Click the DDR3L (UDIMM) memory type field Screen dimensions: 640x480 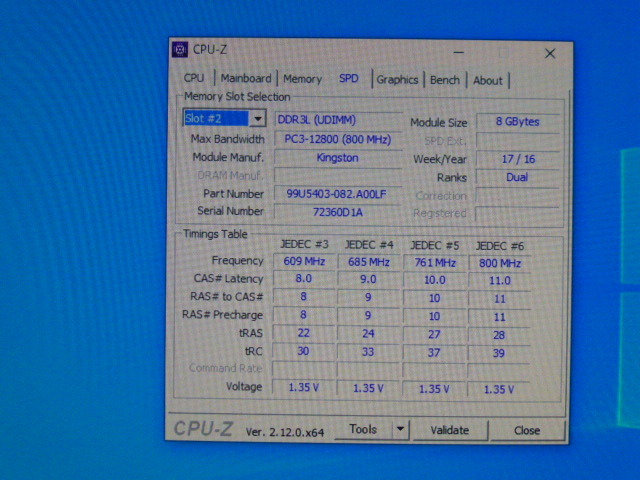[x=338, y=120]
